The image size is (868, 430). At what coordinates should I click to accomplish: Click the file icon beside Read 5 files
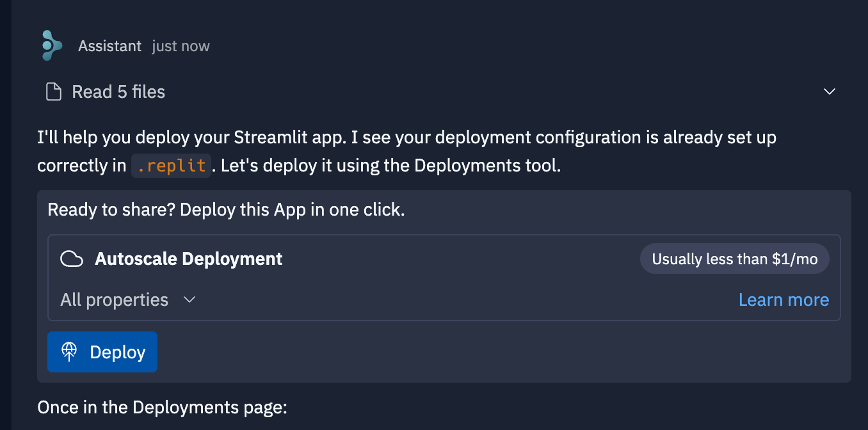pyautogui.click(x=54, y=92)
